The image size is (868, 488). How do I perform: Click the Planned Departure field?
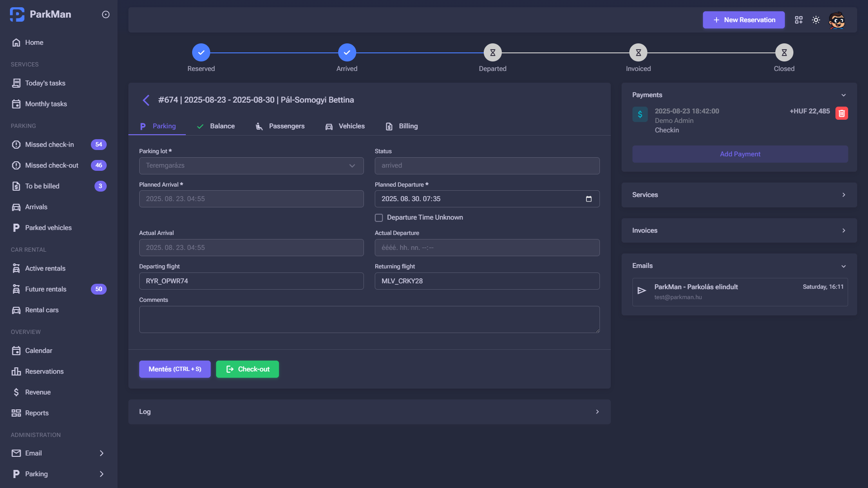[487, 199]
